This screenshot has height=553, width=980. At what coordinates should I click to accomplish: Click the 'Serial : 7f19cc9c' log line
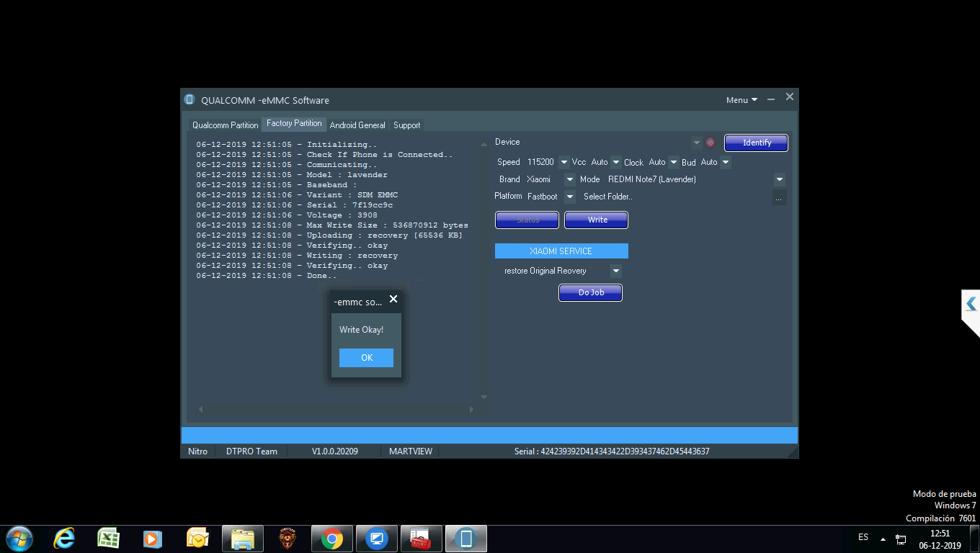click(295, 205)
